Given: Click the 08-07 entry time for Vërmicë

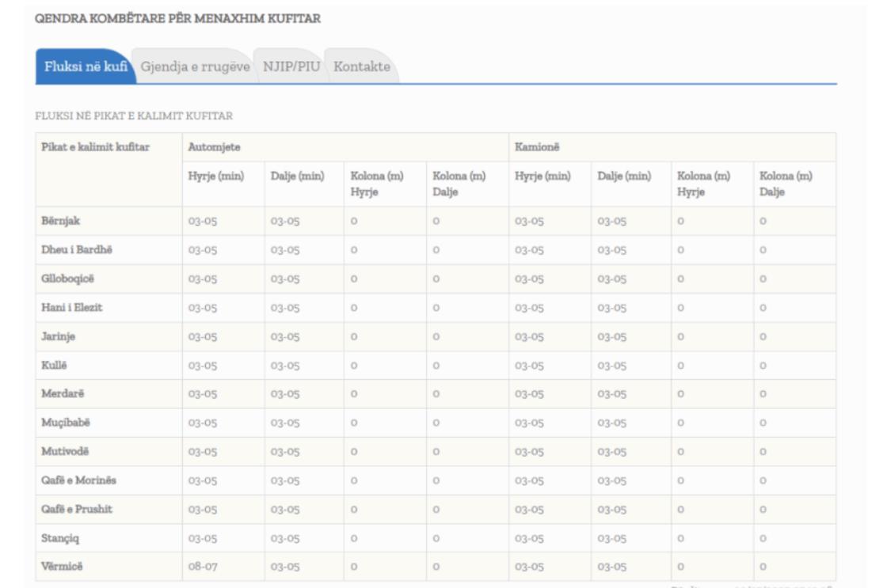Looking at the screenshot, I should point(202,567).
